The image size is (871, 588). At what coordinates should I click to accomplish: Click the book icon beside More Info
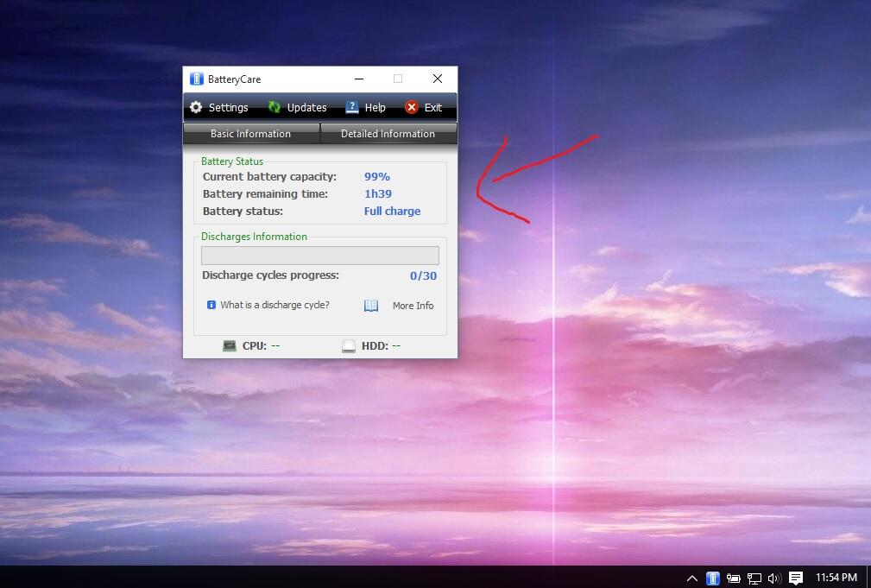click(371, 306)
